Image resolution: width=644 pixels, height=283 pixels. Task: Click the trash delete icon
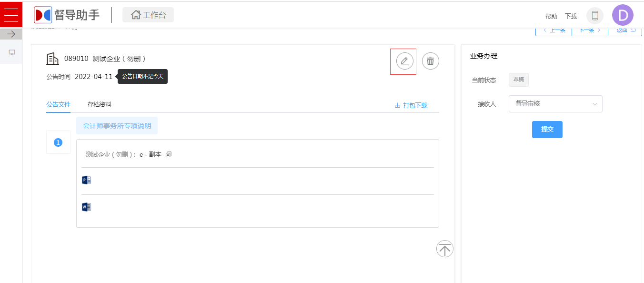pos(431,61)
